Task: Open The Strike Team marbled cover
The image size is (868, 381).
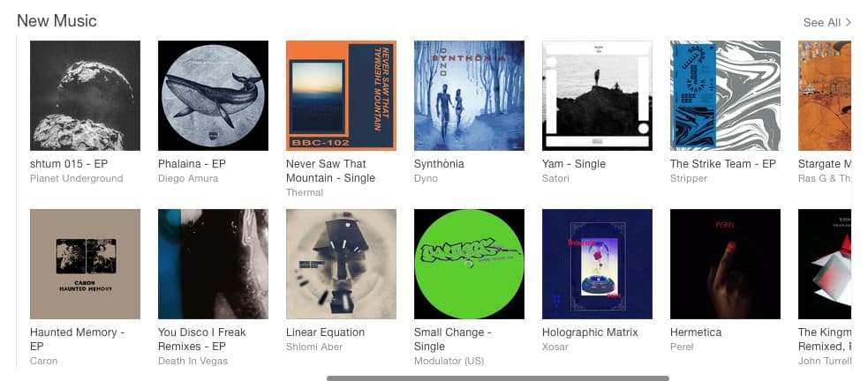Action: 725,95
